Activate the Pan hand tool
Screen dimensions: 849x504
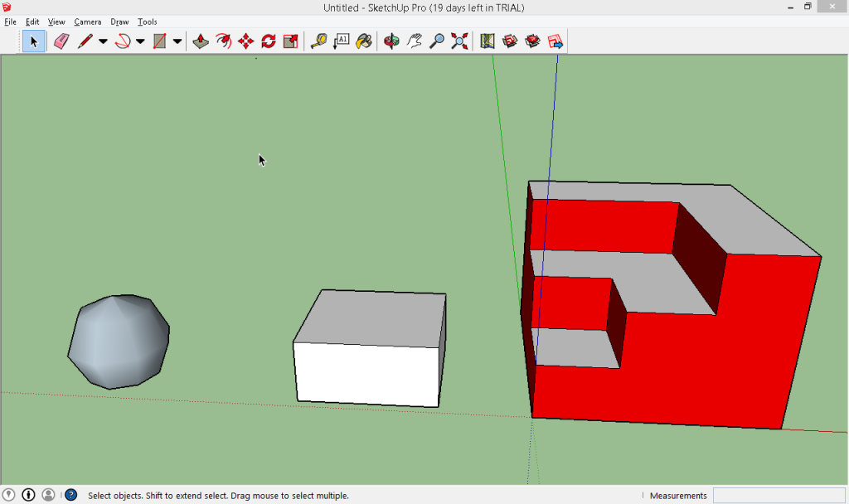tap(413, 41)
